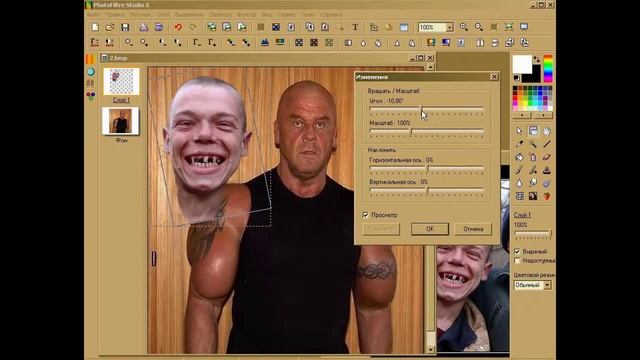The width and height of the screenshot is (640, 360).
Task: Select the Text tool T icon
Action: click(x=355, y=27)
